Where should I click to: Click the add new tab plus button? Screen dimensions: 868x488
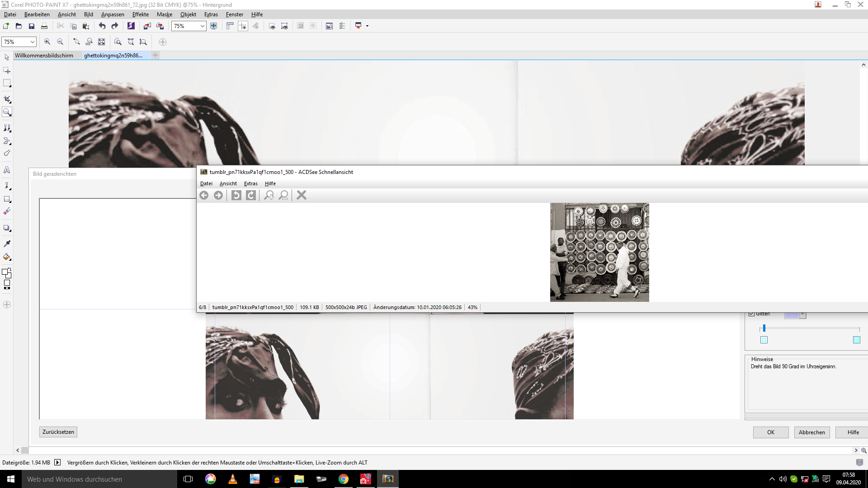(155, 55)
